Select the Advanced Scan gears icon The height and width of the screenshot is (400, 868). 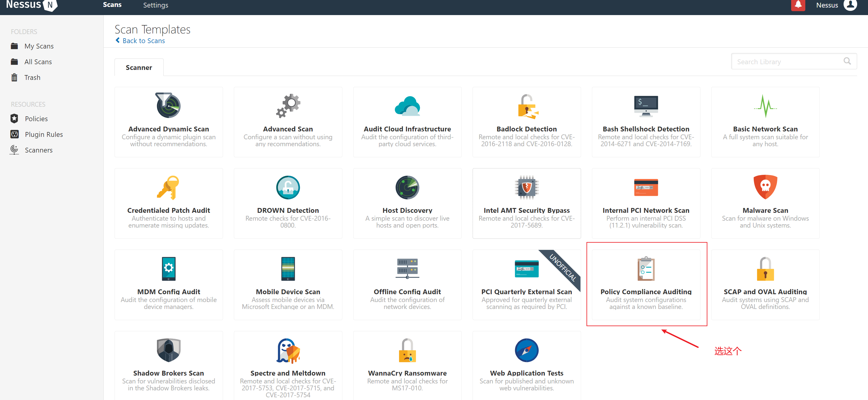pos(288,106)
